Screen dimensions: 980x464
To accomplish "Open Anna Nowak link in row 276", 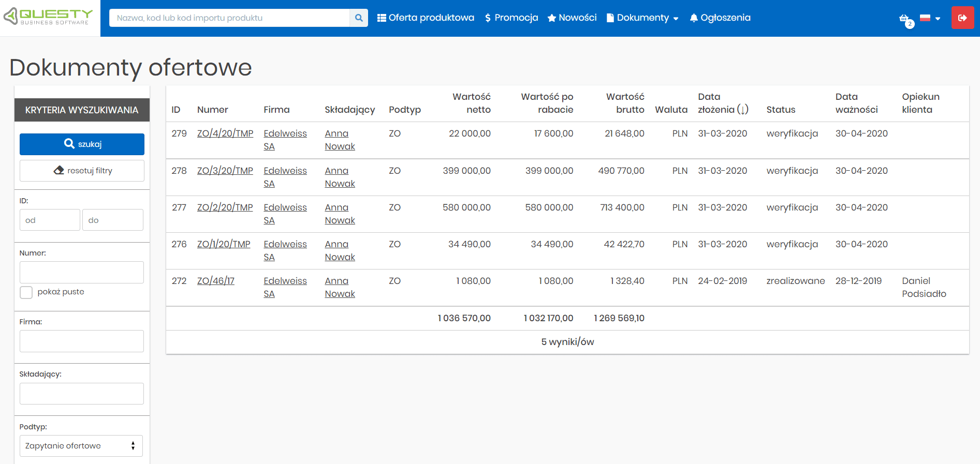I will pyautogui.click(x=340, y=250).
